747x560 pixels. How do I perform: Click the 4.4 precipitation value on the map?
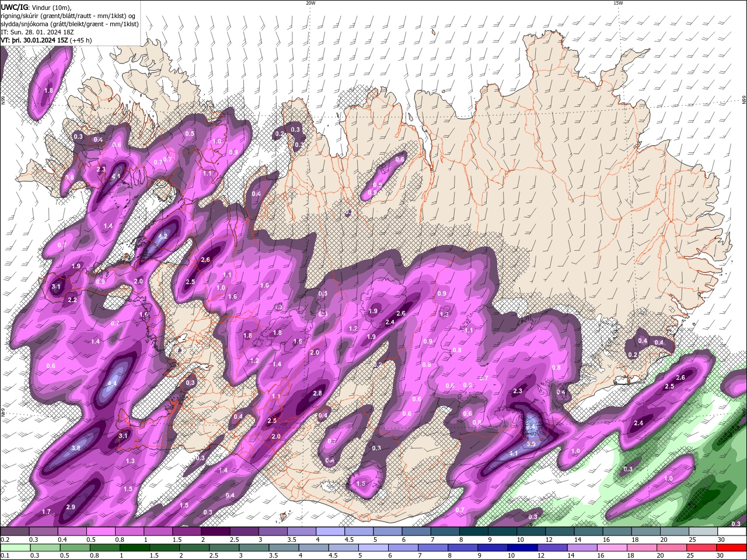(x=113, y=383)
